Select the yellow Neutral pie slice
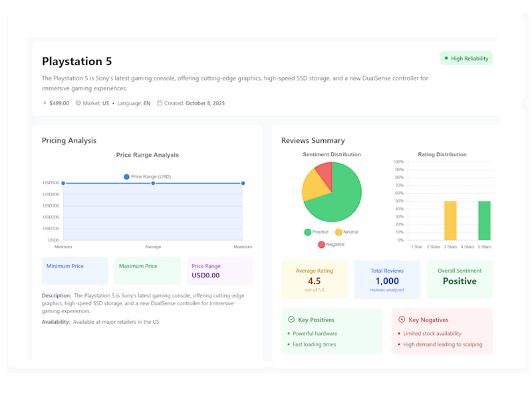Viewport: 532px width, 399px height. 313,188
